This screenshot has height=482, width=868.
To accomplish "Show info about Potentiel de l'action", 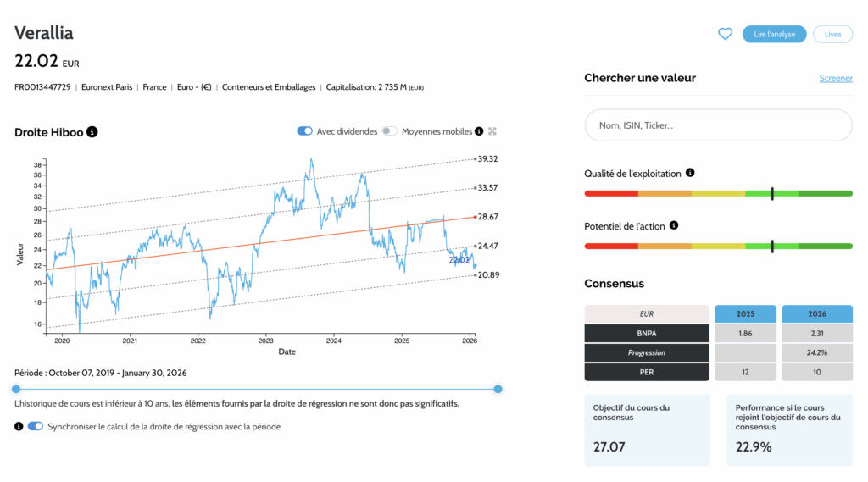I will 674,226.
